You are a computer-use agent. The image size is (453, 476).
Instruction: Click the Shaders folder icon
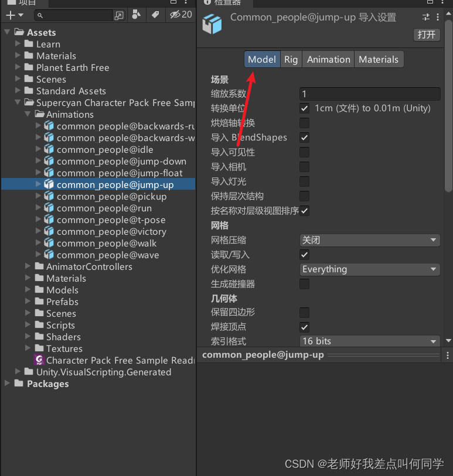point(39,336)
